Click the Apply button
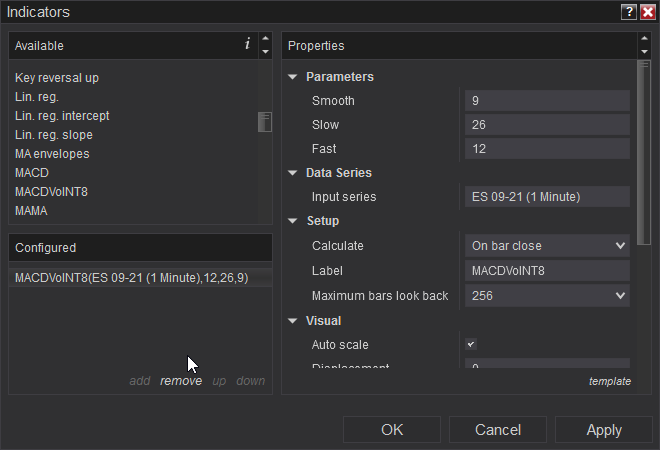The height and width of the screenshot is (450, 660). 604,430
